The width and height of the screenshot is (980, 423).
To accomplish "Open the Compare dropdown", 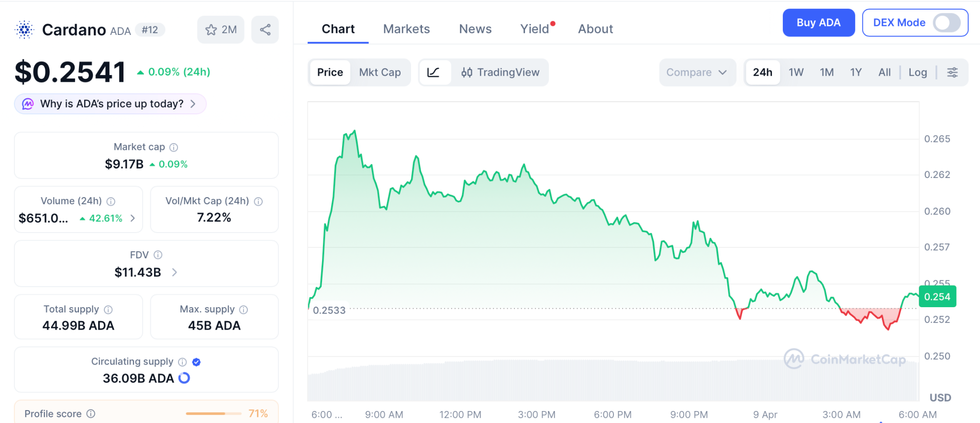I will 696,72.
